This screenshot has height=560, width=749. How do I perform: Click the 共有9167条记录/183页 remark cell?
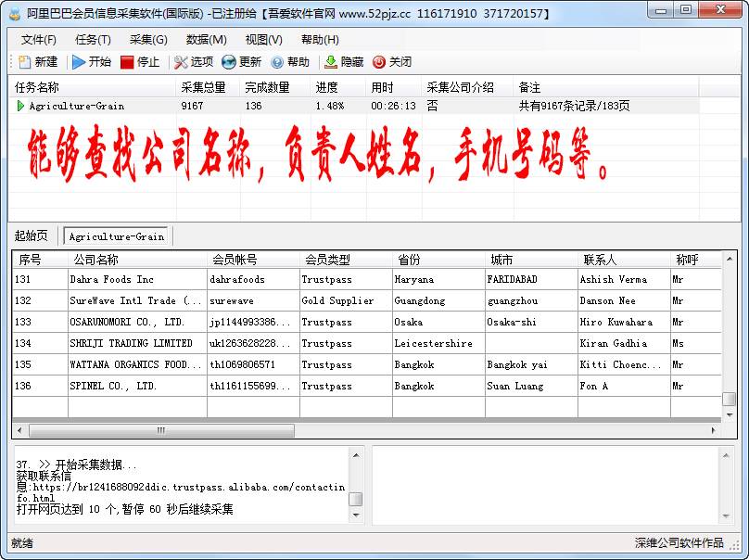pyautogui.click(x=574, y=106)
